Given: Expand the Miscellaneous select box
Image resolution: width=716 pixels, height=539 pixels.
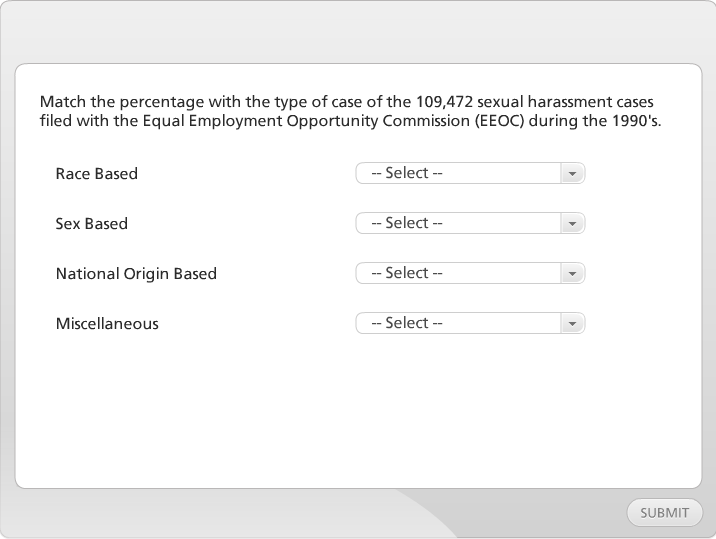Looking at the screenshot, I should [460, 323].
